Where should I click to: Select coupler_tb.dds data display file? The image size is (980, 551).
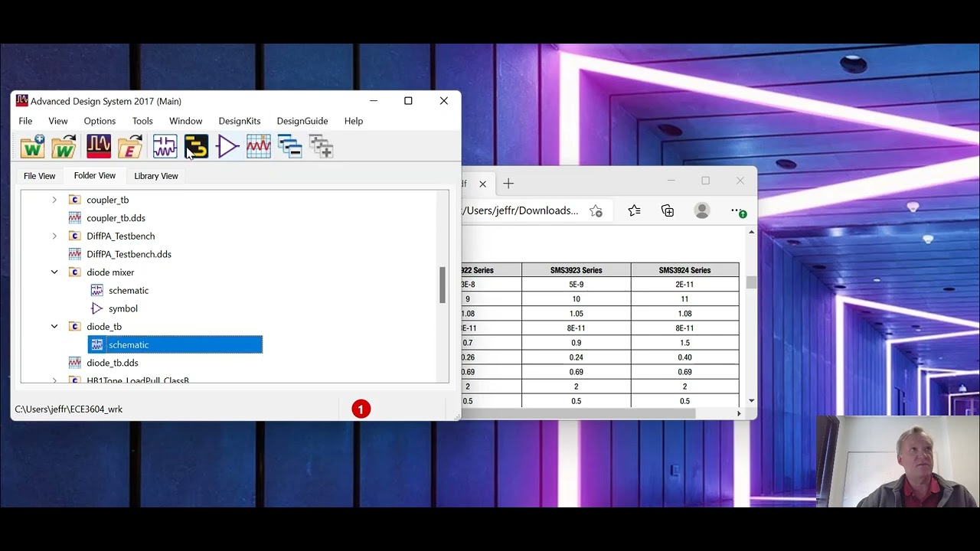(x=116, y=218)
